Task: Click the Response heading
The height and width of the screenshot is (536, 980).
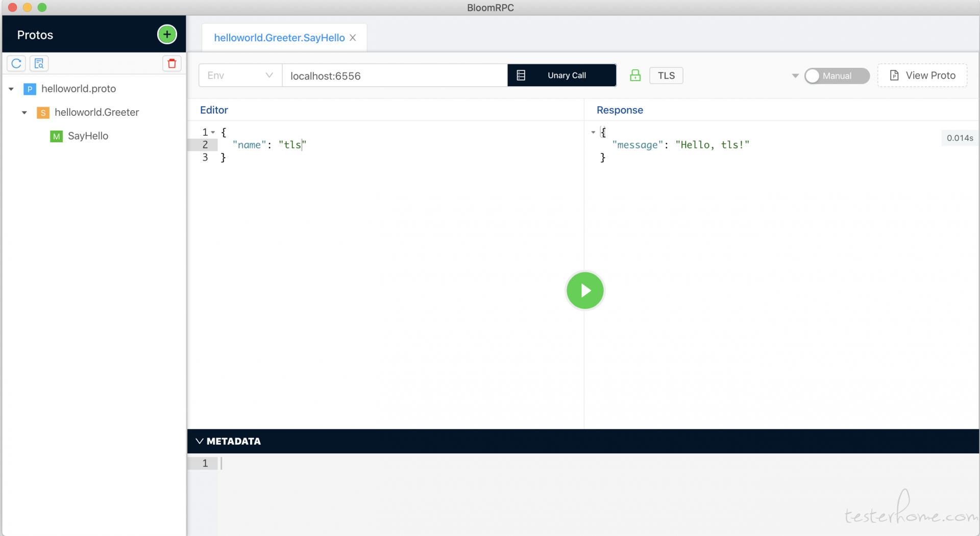Action: click(620, 110)
